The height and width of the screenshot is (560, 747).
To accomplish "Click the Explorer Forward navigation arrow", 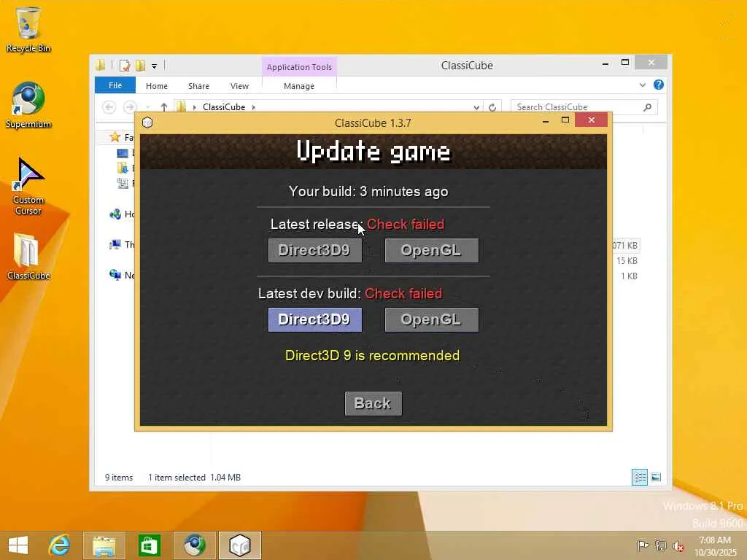I will 130,107.
